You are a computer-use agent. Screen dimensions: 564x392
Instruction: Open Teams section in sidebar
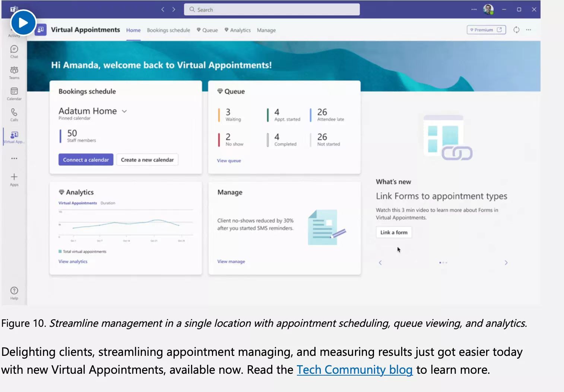tap(14, 73)
